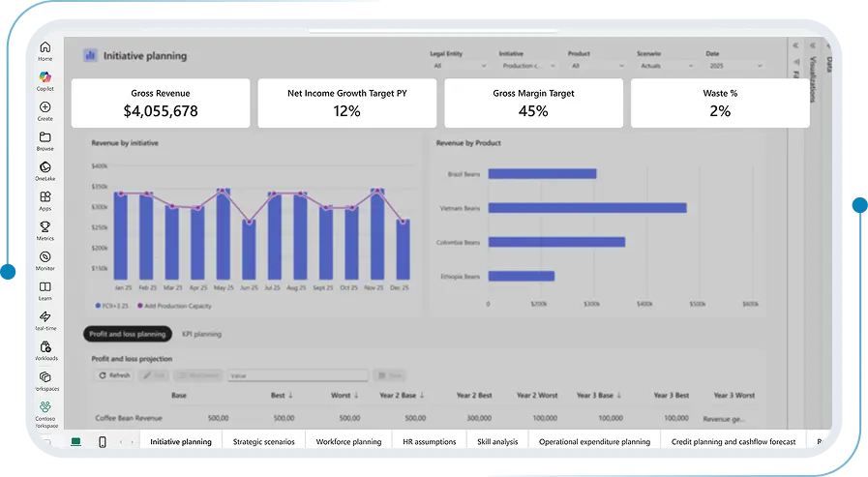Open the Data pane label
Screen dimensions: 868x477
(x=828, y=64)
